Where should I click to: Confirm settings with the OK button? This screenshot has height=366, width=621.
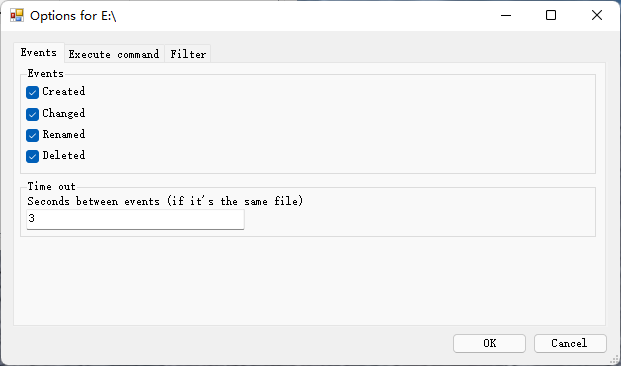[x=489, y=343]
